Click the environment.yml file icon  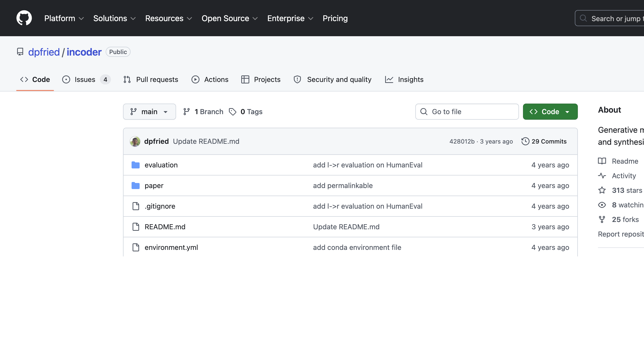tap(136, 247)
